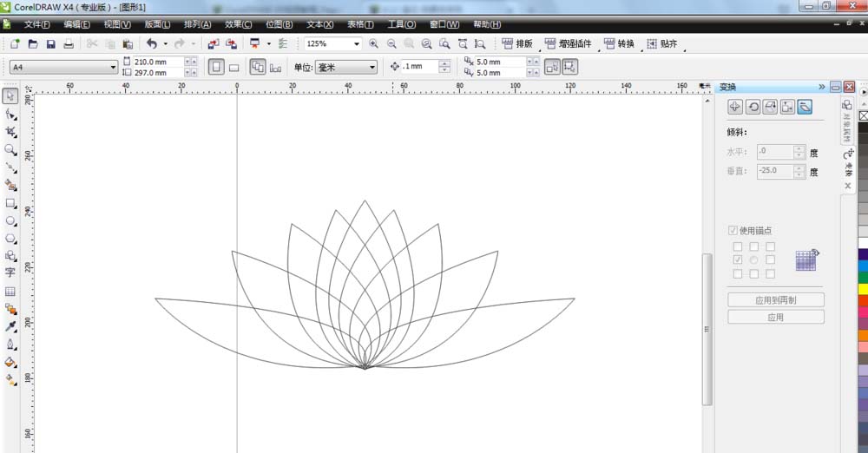Image resolution: width=868 pixels, height=453 pixels.
Task: Open the 视图(V) menu
Action: [x=117, y=24]
